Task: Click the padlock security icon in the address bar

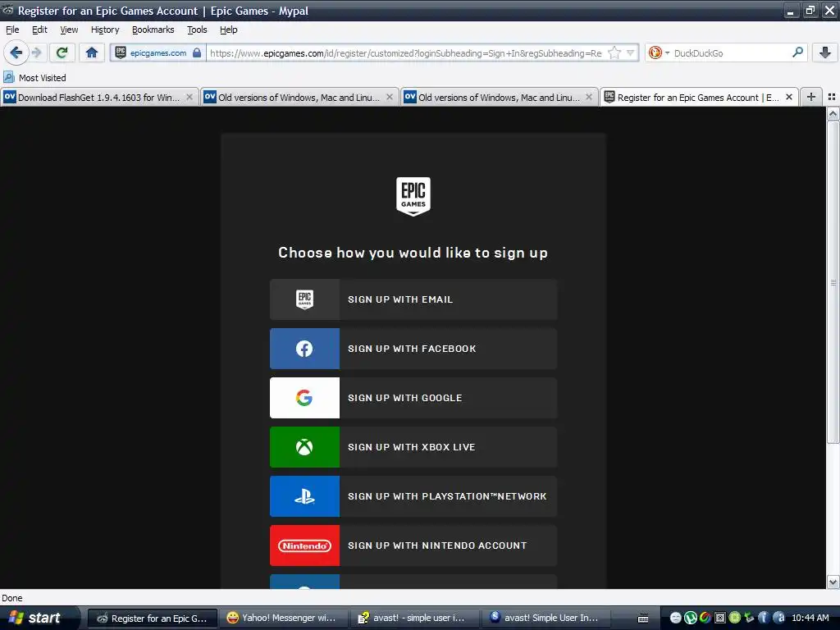Action: (197, 52)
